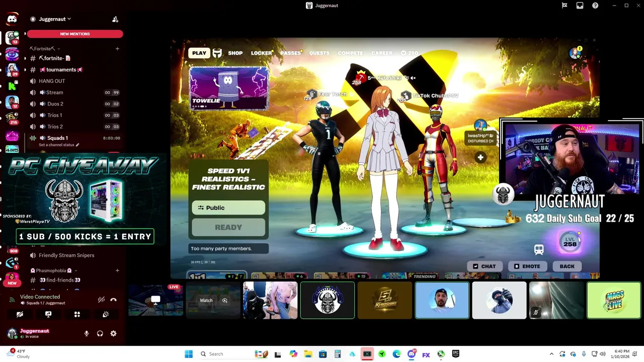Image resolution: width=644 pixels, height=362 pixels.
Task: Toggle microphone mute in Discord user panel
Action: (x=87, y=333)
